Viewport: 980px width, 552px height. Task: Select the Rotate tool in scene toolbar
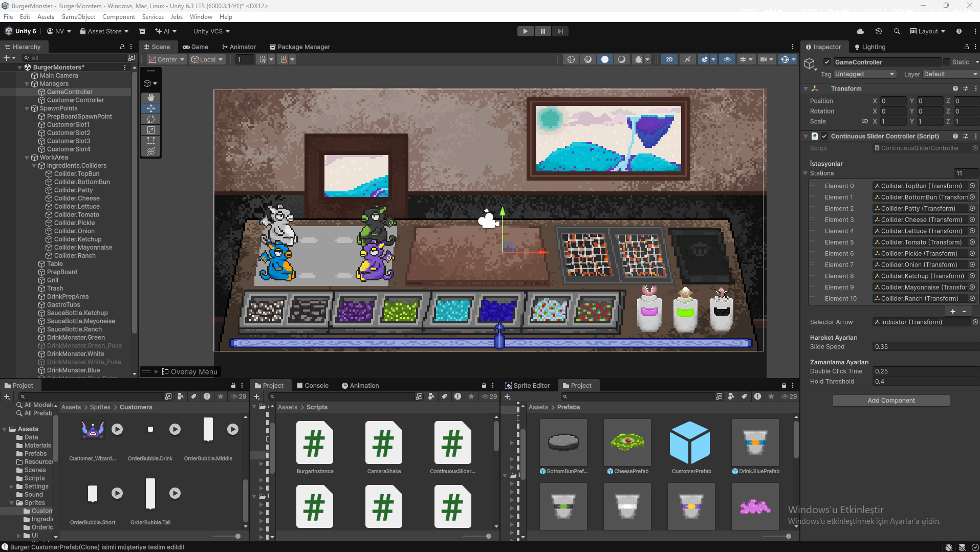click(x=150, y=119)
